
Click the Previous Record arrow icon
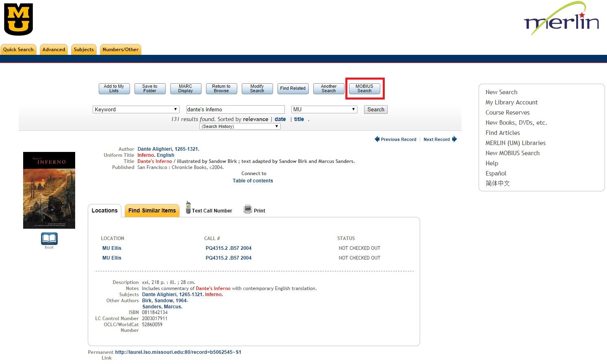[377, 139]
